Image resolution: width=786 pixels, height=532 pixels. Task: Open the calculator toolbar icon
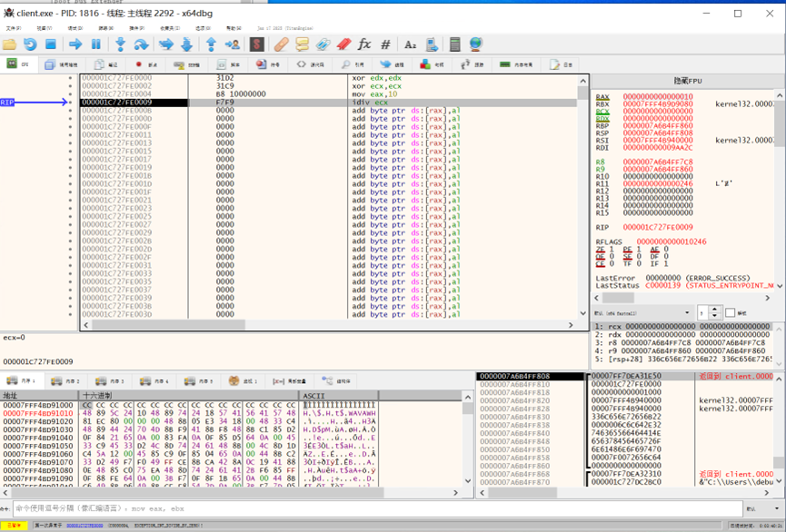[x=454, y=44]
